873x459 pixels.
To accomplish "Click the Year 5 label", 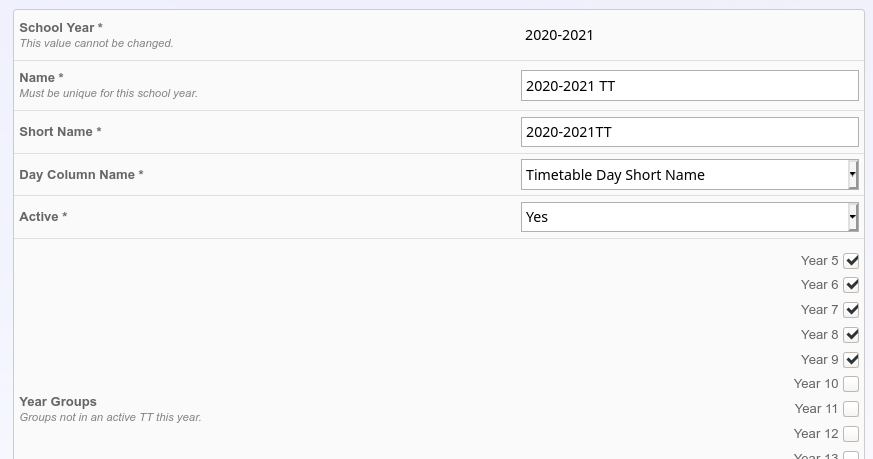I will tap(819, 261).
